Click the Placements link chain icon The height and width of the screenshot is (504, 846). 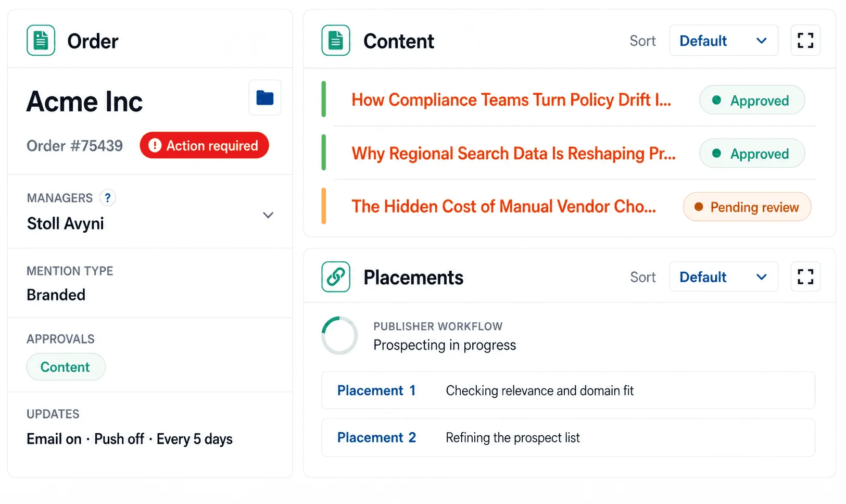pos(336,276)
